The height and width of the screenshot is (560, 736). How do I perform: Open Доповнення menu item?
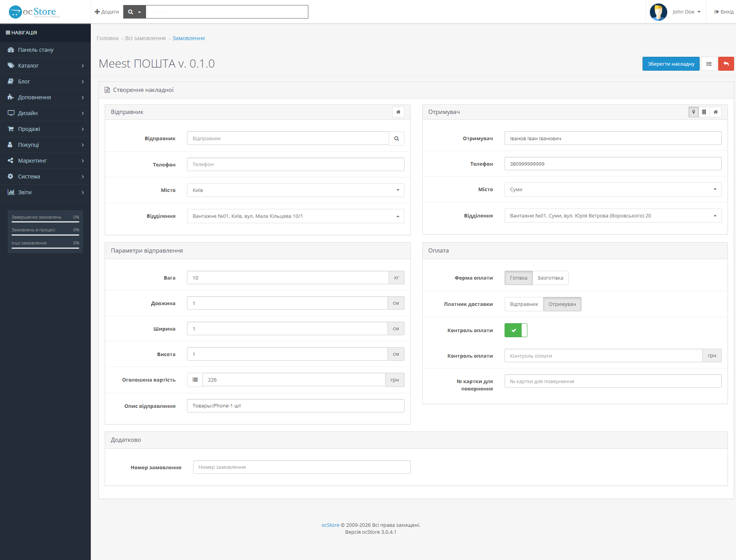[45, 97]
